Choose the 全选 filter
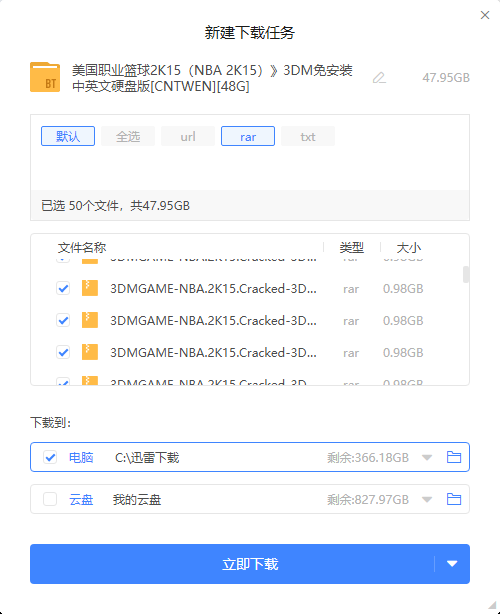This screenshot has width=500, height=614. pos(128,136)
